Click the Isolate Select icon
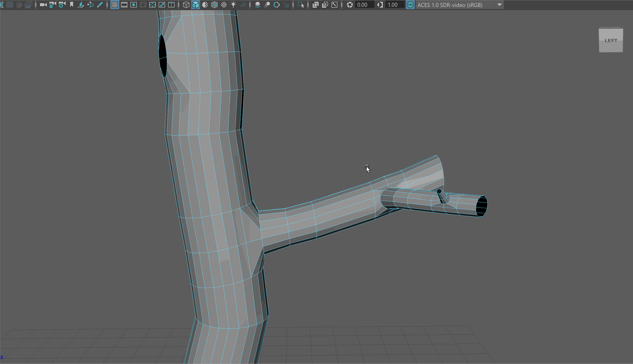 [x=301, y=5]
